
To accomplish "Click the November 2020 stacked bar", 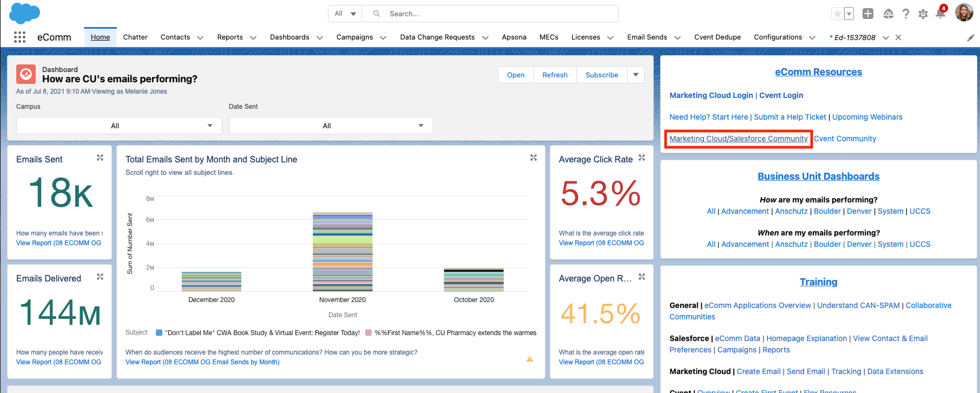I will (x=343, y=252).
